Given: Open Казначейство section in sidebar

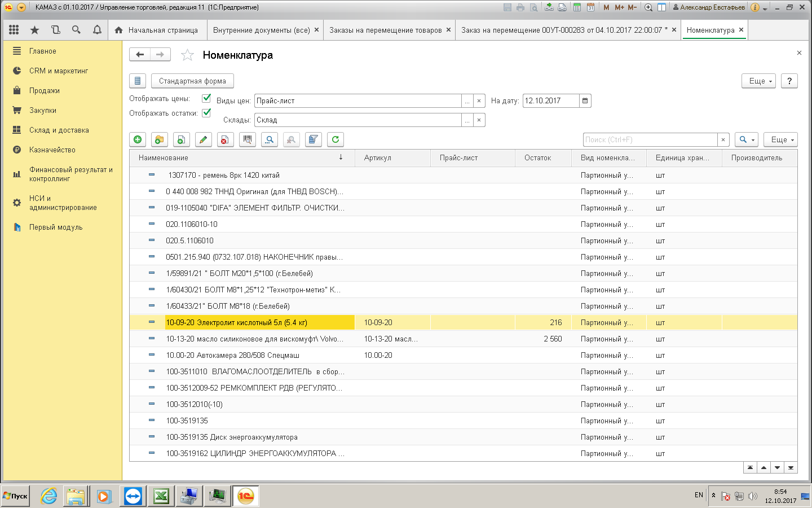Looking at the screenshot, I should click(52, 150).
